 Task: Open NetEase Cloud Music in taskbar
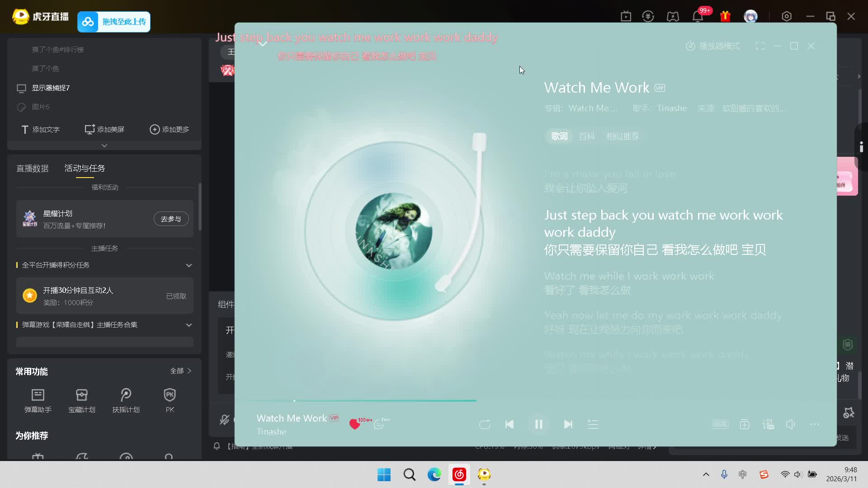point(459,474)
